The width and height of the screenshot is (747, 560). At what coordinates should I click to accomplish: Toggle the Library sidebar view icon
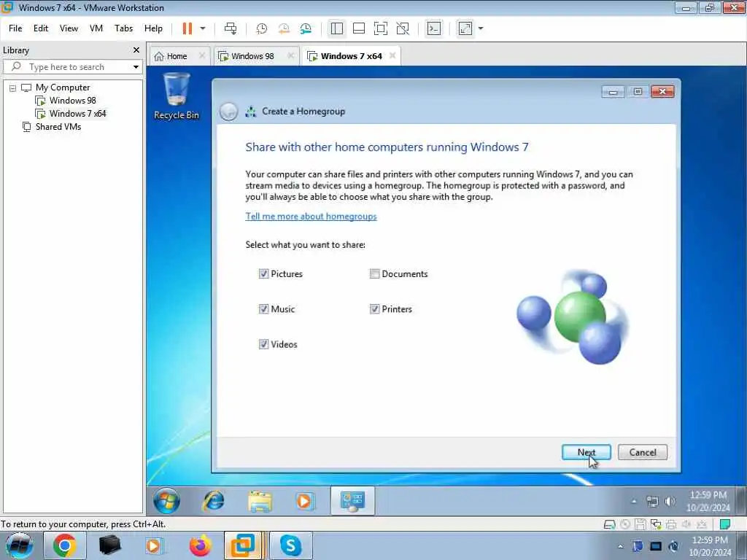337,28
